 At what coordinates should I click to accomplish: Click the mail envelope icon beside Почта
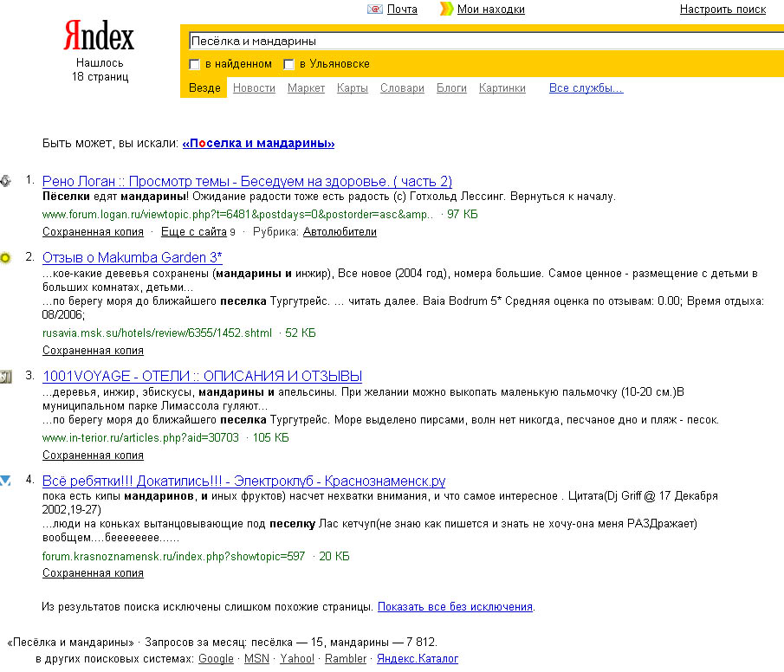point(374,9)
